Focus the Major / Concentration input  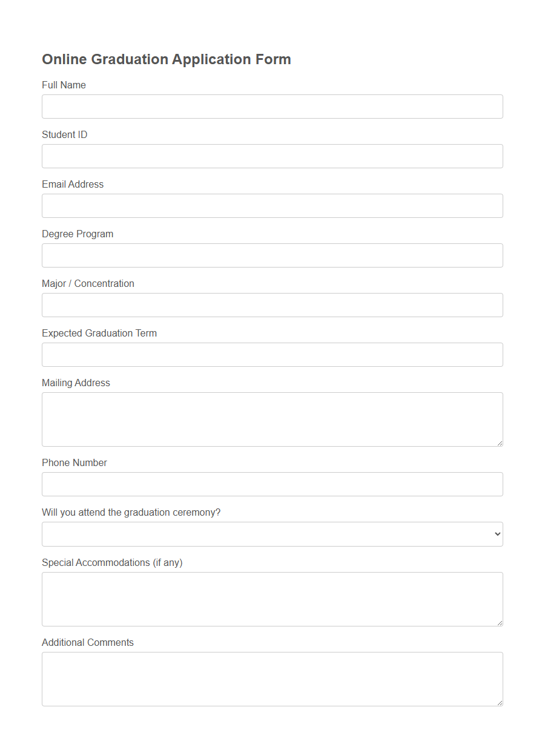pos(272,305)
